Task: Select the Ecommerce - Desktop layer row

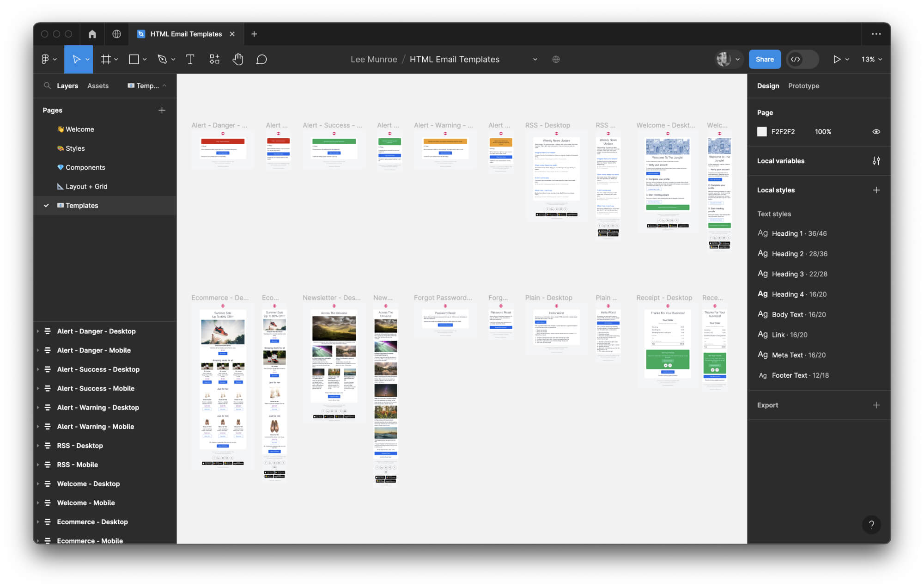Action: coord(105,521)
